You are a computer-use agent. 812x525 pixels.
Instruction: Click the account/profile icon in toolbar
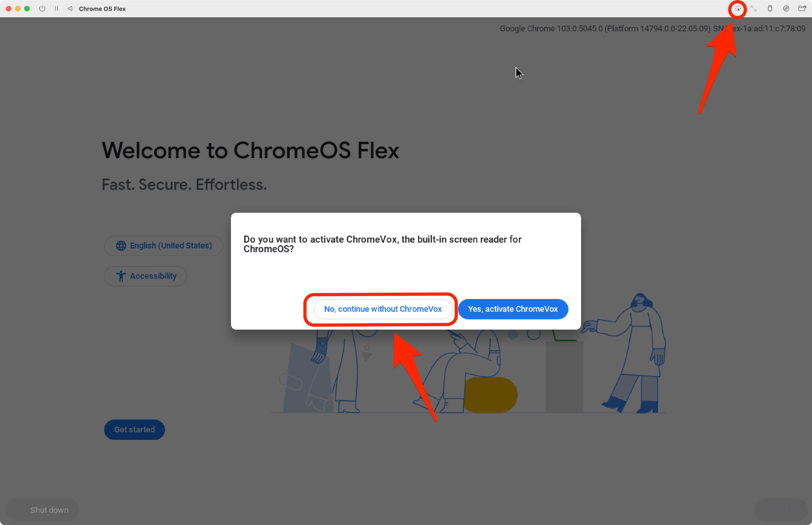click(x=803, y=8)
